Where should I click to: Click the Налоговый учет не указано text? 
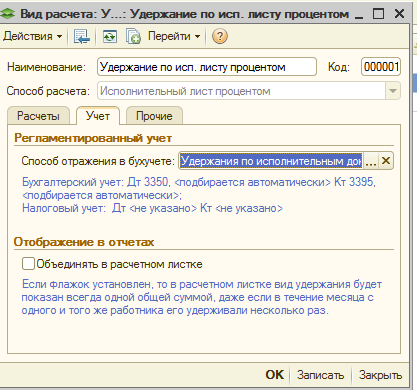pyautogui.click(x=152, y=208)
